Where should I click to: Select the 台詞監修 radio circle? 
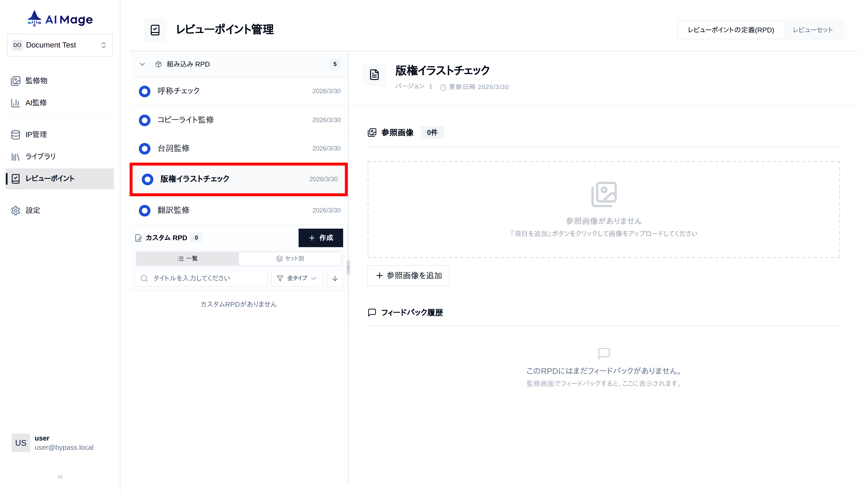coord(144,148)
